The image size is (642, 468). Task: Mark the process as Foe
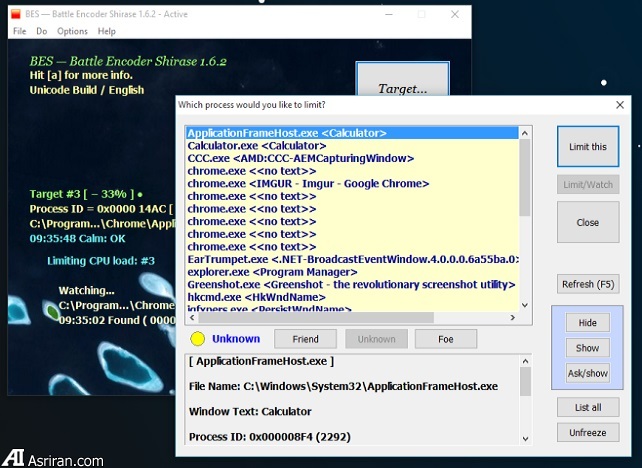(445, 339)
